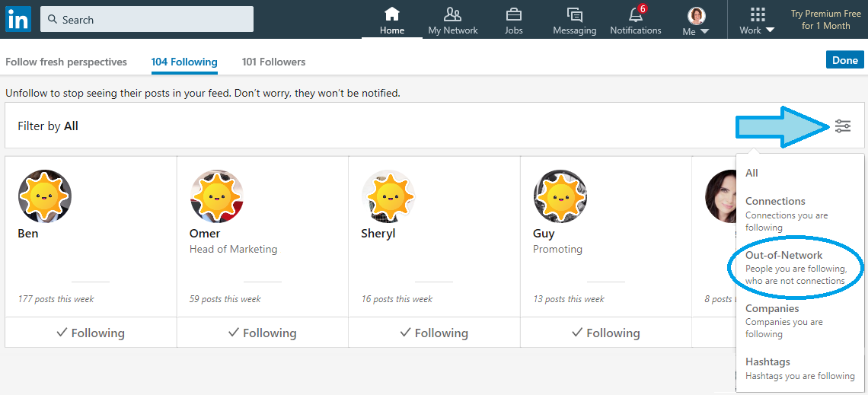The height and width of the screenshot is (395, 868).
Task: Open the Messaging icon
Action: [575, 14]
